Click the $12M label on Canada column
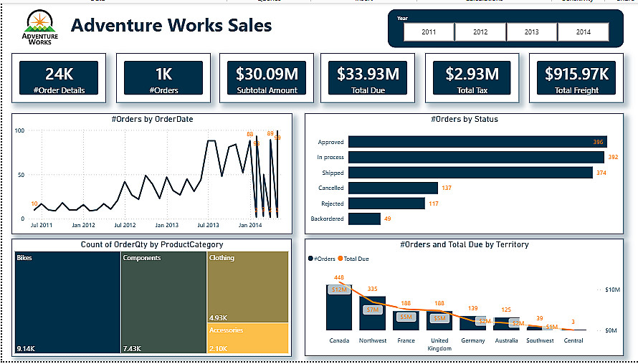Viewport: 638px width, 364px height. (339, 289)
